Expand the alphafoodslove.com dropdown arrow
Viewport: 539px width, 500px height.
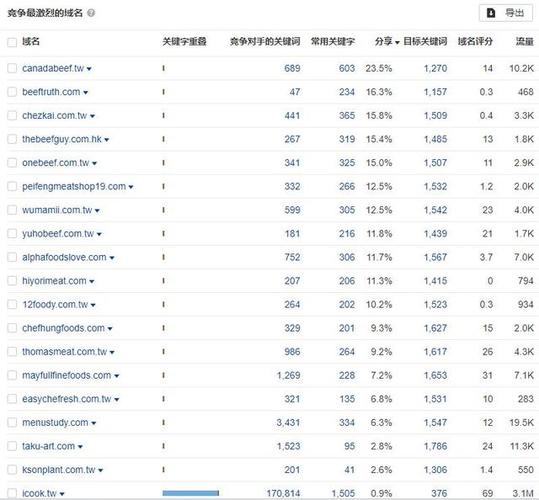[112, 258]
